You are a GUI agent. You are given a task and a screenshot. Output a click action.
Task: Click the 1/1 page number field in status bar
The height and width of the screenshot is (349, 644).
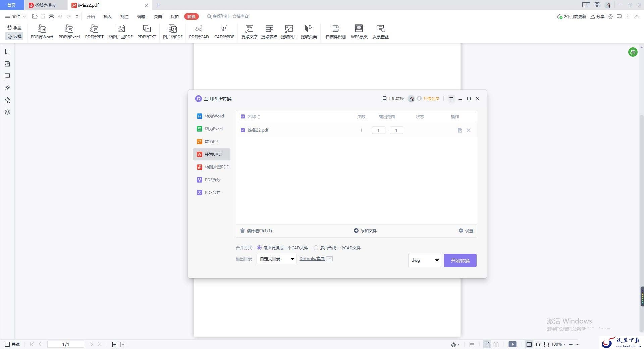[65, 344]
